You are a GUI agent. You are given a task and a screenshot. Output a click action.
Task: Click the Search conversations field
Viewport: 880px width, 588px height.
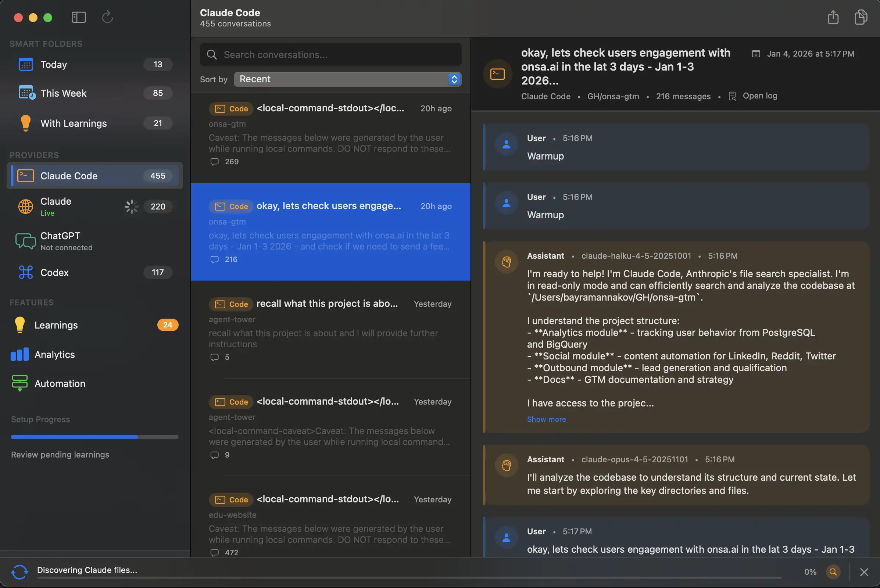coord(330,55)
